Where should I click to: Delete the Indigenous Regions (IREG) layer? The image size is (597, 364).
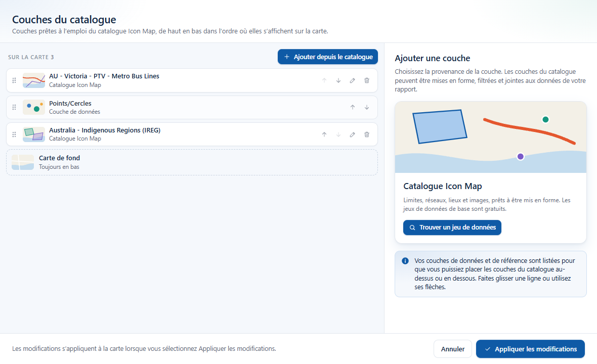367,134
